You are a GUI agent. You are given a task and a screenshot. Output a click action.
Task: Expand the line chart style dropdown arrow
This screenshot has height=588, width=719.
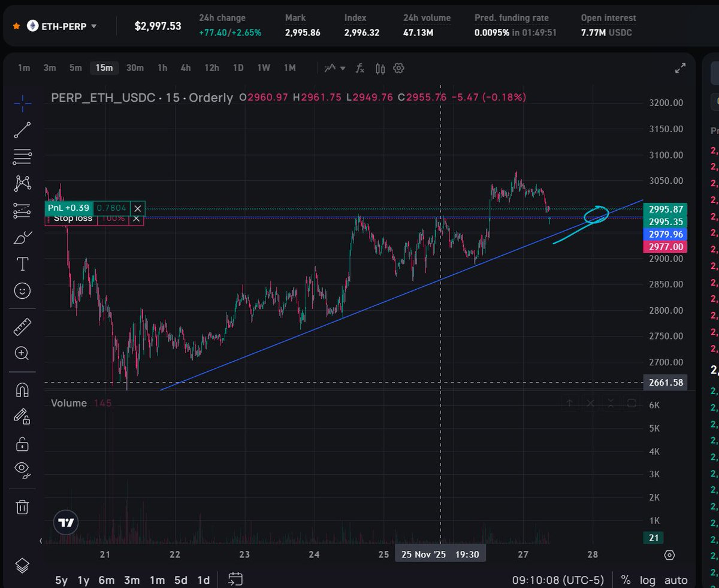[x=343, y=68]
